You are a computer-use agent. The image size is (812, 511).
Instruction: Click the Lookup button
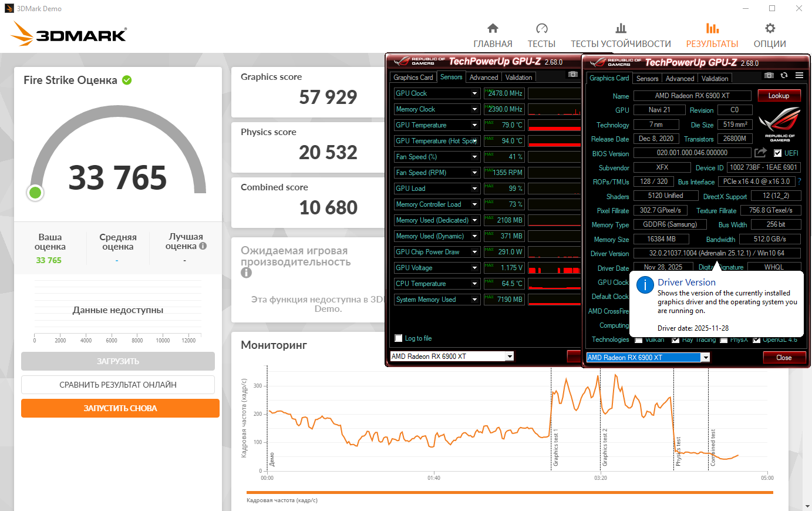(779, 96)
